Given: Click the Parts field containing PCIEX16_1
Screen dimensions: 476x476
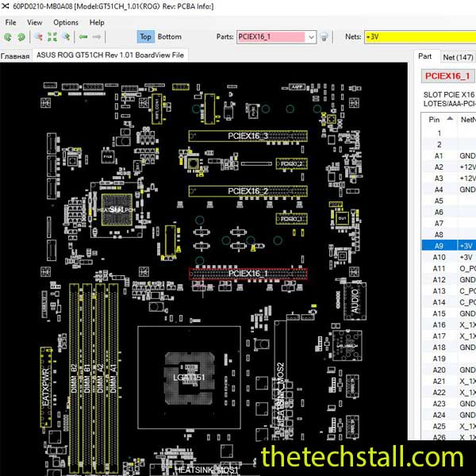Looking at the screenshot, I should [x=271, y=36].
